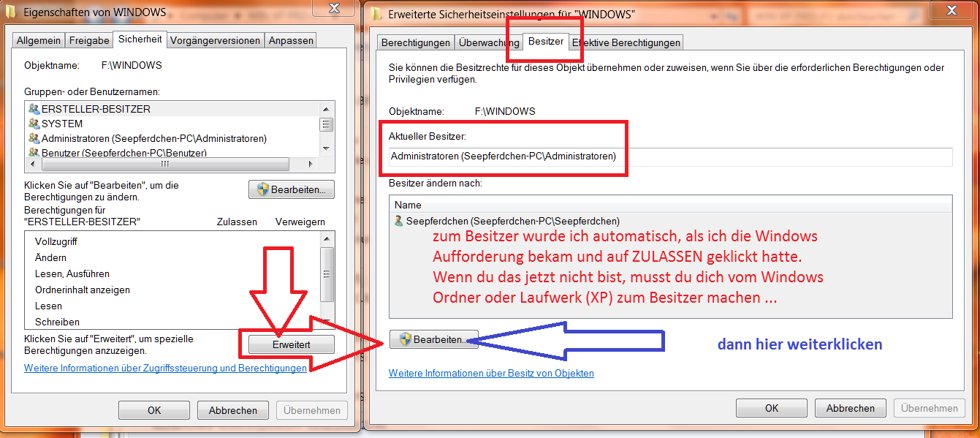
Task: Click Bearbeiten button in properties window
Action: click(x=292, y=189)
